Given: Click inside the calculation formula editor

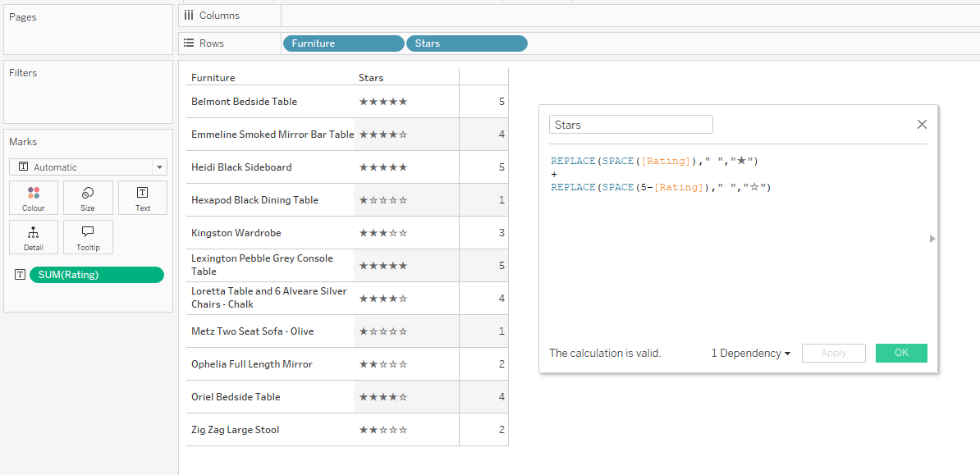Looking at the screenshot, I should click(x=738, y=244).
